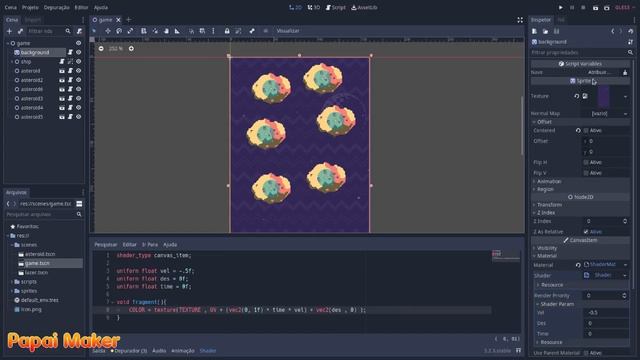The width and height of the screenshot is (640, 360).
Task: Select the Move tool in viewport toolbar
Action: point(108,31)
